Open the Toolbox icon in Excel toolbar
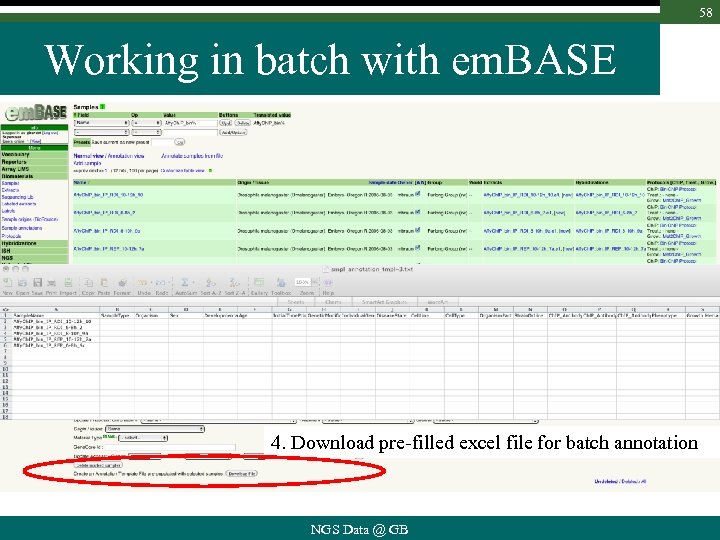 281,282
